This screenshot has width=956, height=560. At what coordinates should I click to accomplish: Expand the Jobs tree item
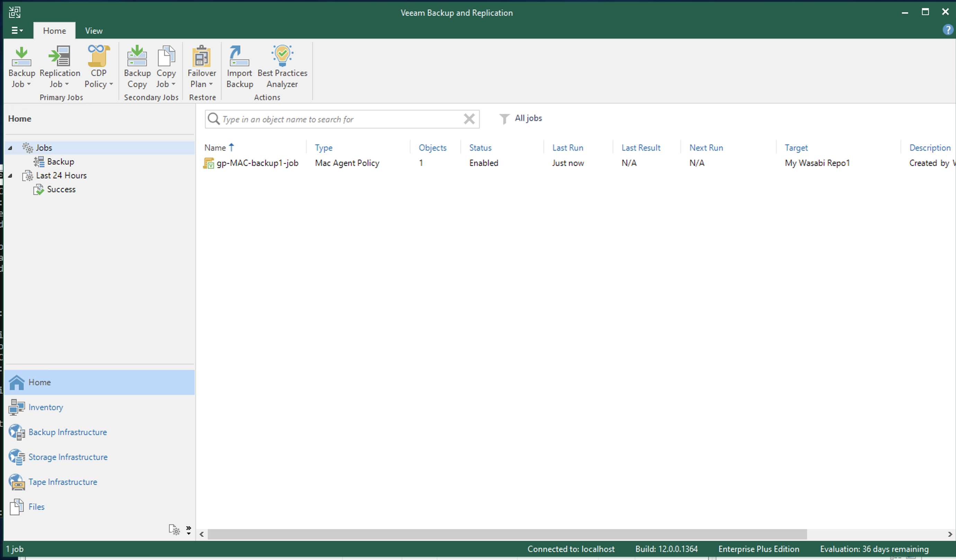click(x=10, y=147)
